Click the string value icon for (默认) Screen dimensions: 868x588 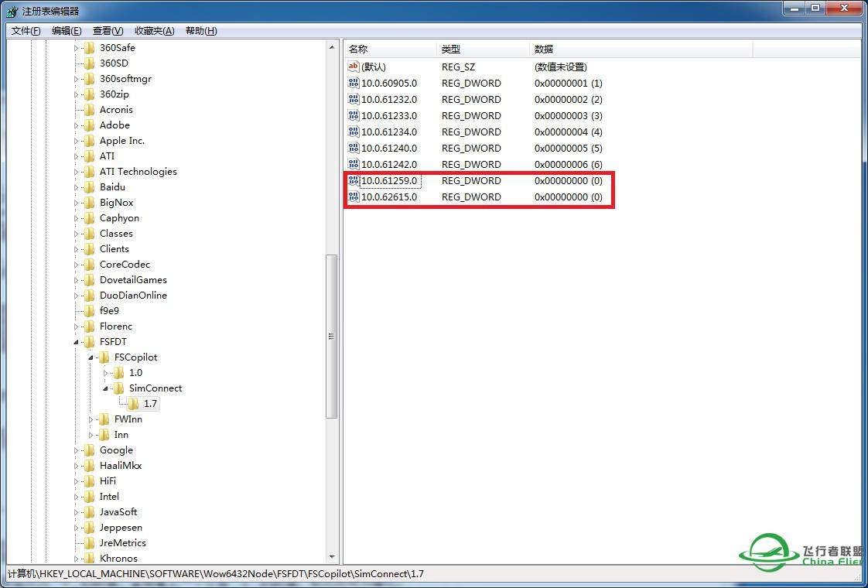tap(354, 67)
